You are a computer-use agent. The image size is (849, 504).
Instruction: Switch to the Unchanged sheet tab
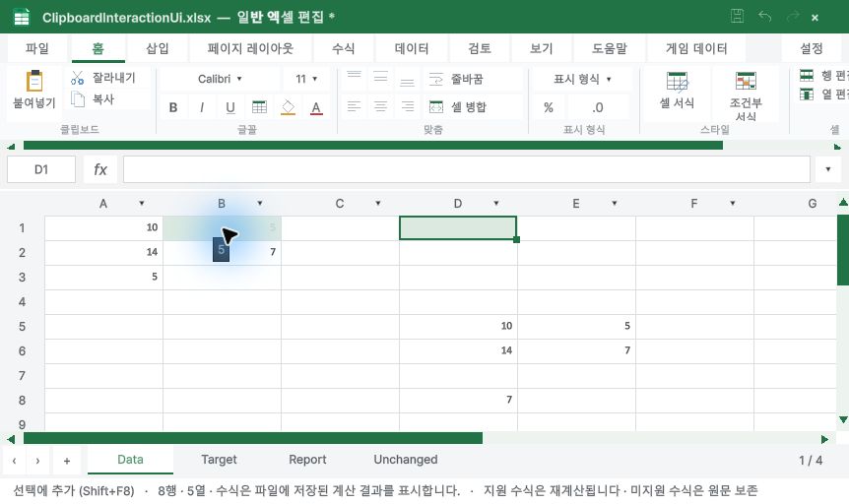point(406,460)
